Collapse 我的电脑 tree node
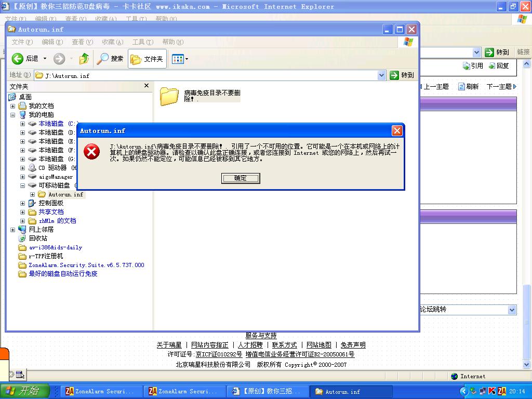532x399 pixels. (x=13, y=115)
